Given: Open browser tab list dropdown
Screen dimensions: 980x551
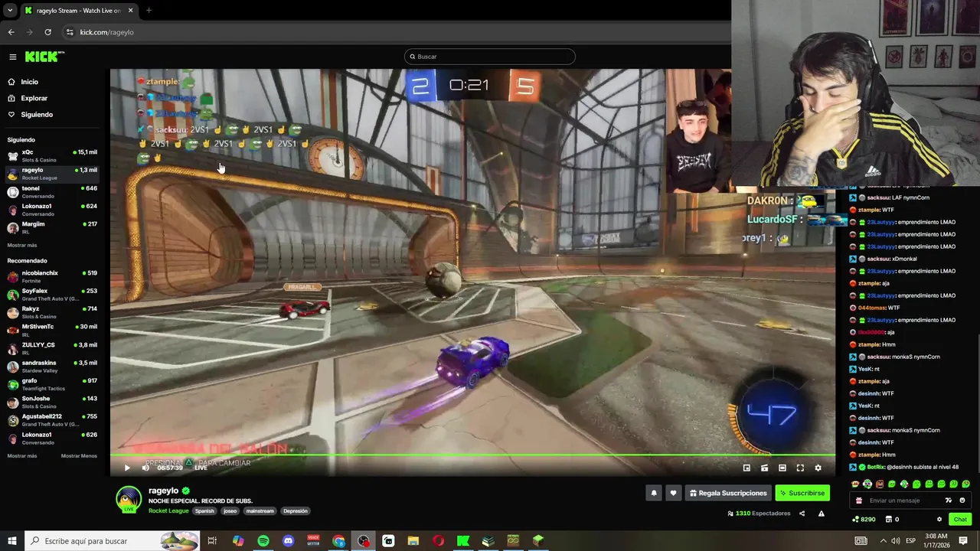Looking at the screenshot, I should pyautogui.click(x=10, y=11).
